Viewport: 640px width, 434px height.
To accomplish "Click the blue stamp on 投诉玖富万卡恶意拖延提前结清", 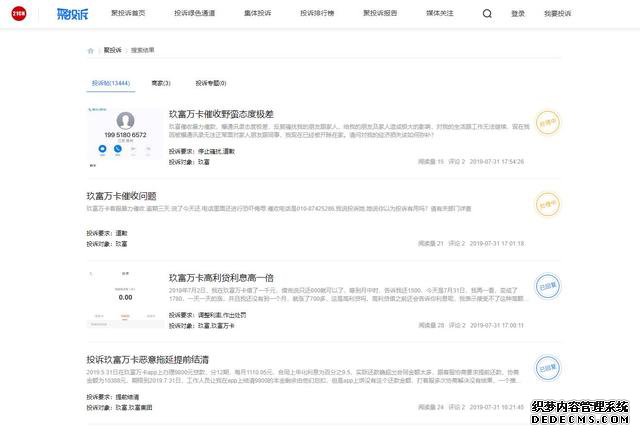I will pyautogui.click(x=547, y=367).
